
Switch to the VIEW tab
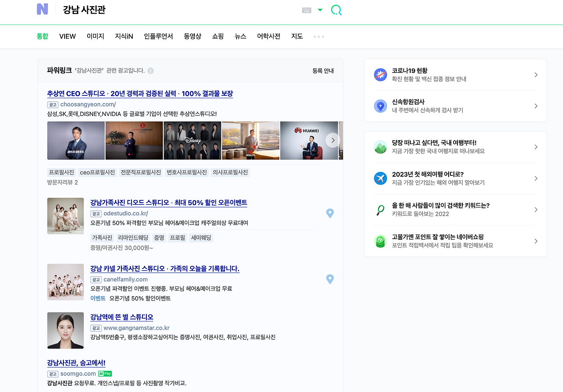(67, 36)
